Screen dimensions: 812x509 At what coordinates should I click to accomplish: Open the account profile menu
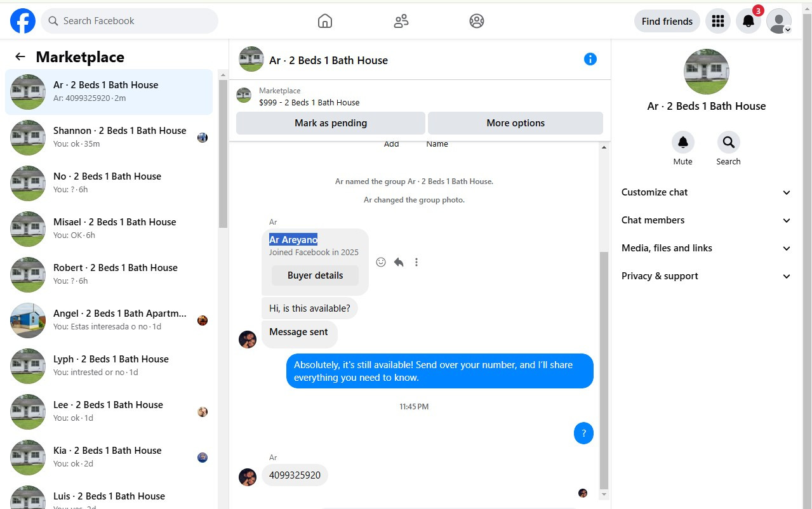[x=779, y=21]
